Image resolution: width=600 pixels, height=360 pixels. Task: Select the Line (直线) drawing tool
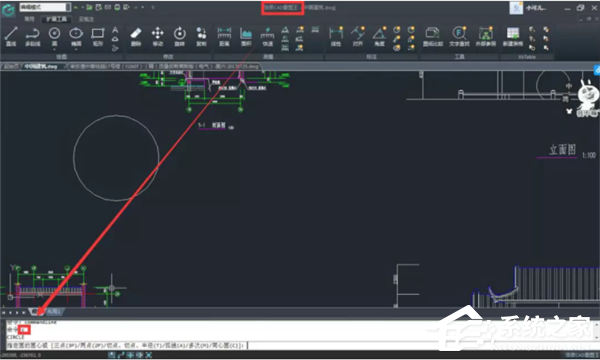click(x=11, y=37)
